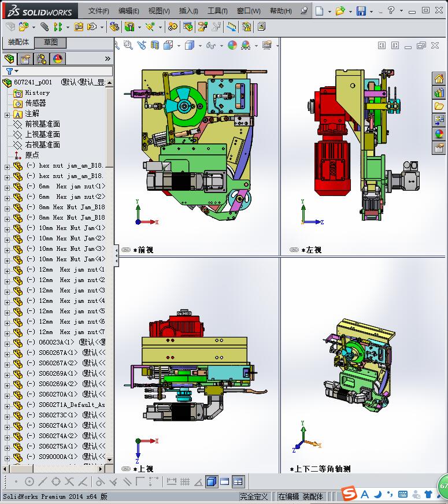This screenshot has height=504, width=448.
Task: Click the New Motion Study gear icon
Action: tap(173, 27)
